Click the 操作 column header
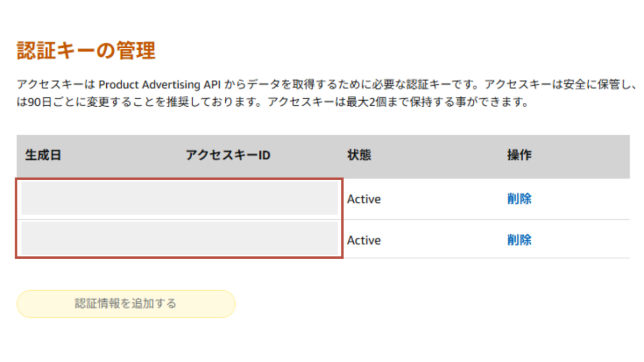644x362 pixels. click(x=519, y=156)
